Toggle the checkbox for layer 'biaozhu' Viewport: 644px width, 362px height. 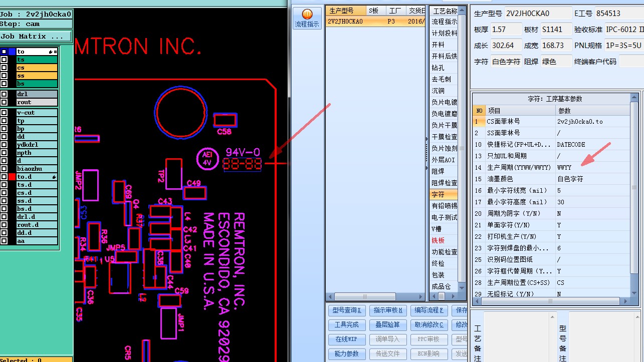point(4,169)
